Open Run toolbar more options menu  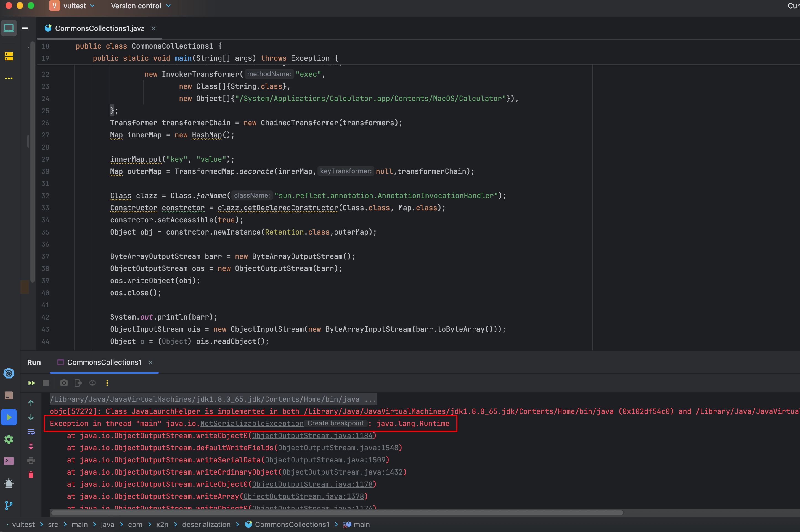pyautogui.click(x=107, y=383)
